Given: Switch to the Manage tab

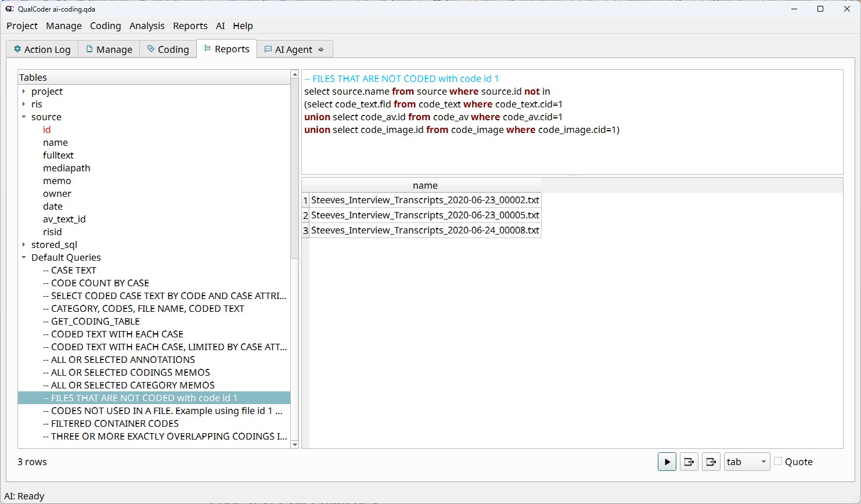Looking at the screenshot, I should (x=109, y=49).
